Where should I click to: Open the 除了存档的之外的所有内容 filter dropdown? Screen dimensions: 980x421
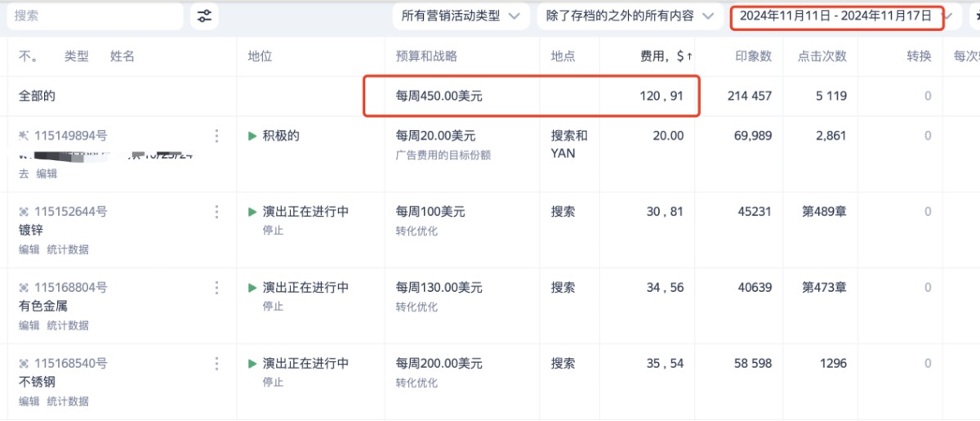coord(629,16)
